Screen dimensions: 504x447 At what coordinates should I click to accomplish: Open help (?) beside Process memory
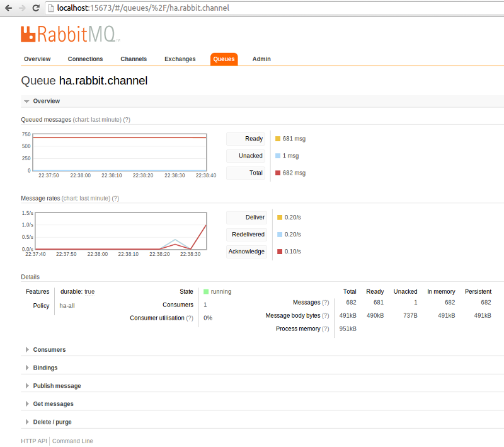(326, 329)
